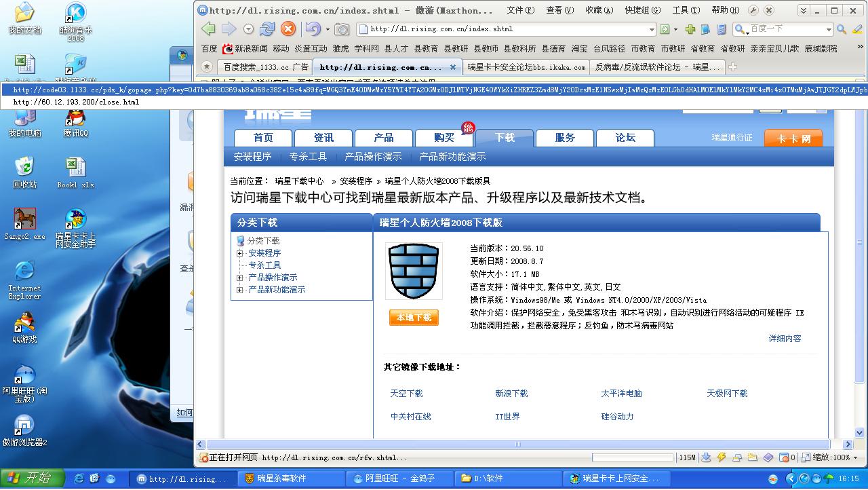Image resolution: width=868 pixels, height=490 pixels.
Task: Click in the address bar URL field
Action: (x=507, y=29)
